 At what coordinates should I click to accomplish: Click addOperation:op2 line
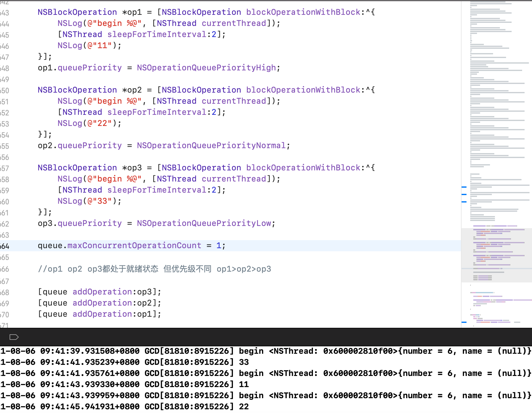(x=99, y=303)
